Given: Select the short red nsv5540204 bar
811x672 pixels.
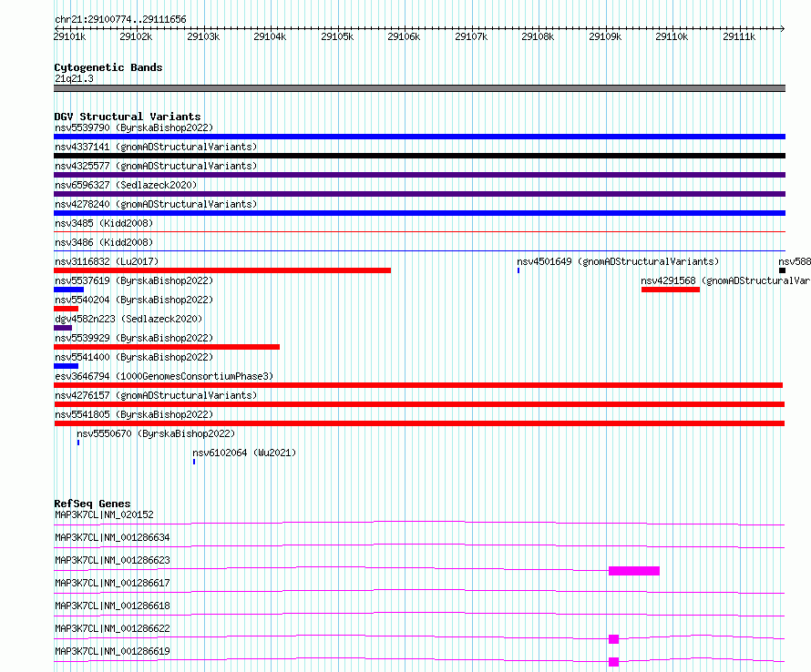Looking at the screenshot, I should tap(67, 309).
